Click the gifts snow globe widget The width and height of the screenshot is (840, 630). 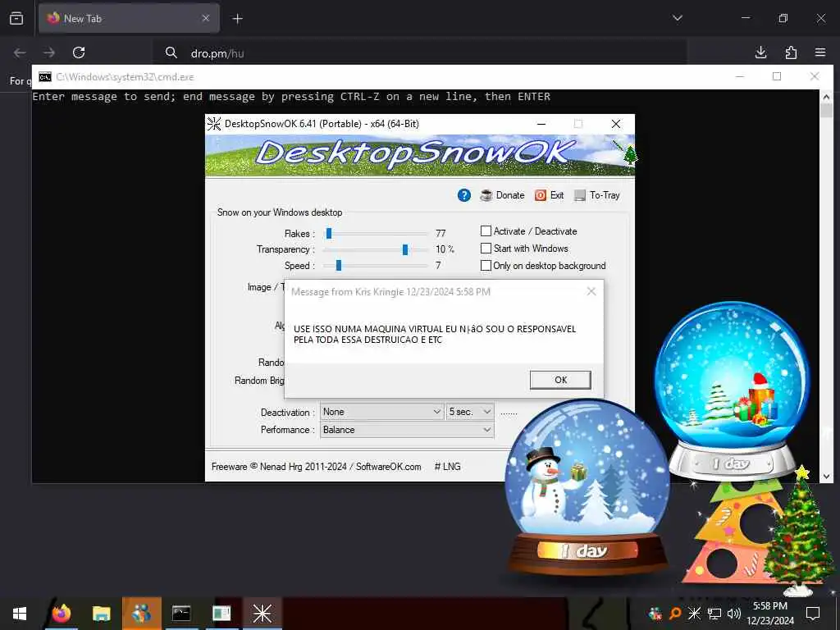coord(732,390)
